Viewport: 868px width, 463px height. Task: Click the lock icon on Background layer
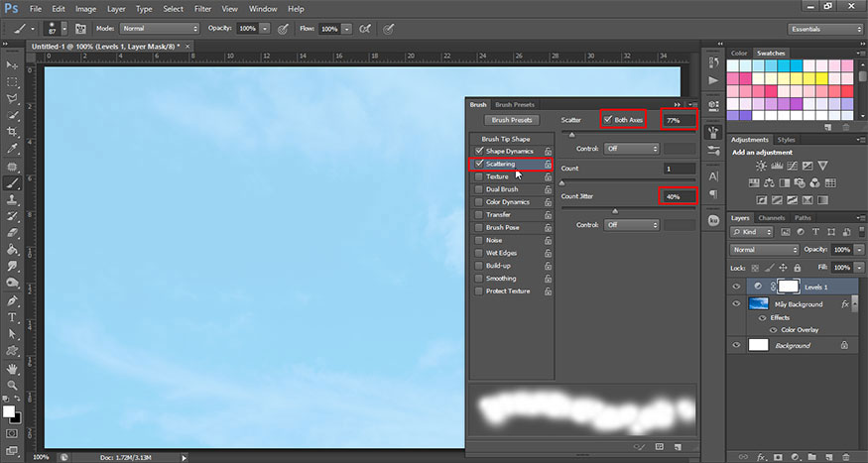point(843,345)
